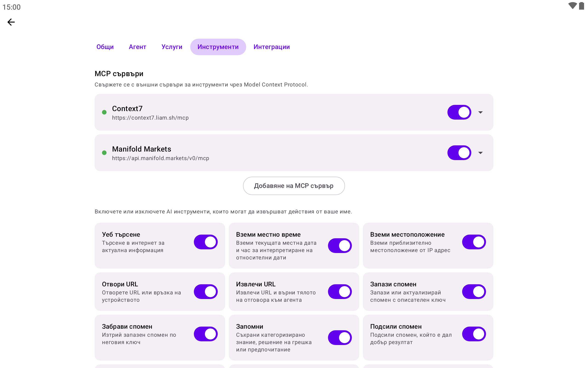Screen dimensions: 588x368
Task: Switch to the Агент tab
Action: pos(138,47)
